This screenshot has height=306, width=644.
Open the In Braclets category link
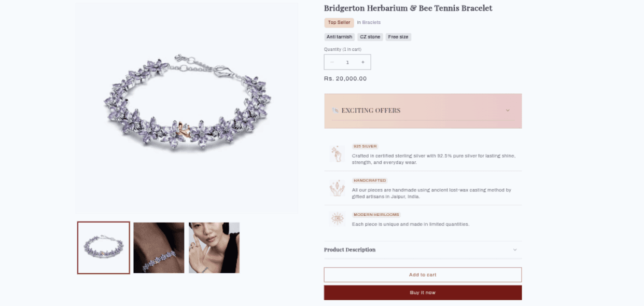point(369,23)
